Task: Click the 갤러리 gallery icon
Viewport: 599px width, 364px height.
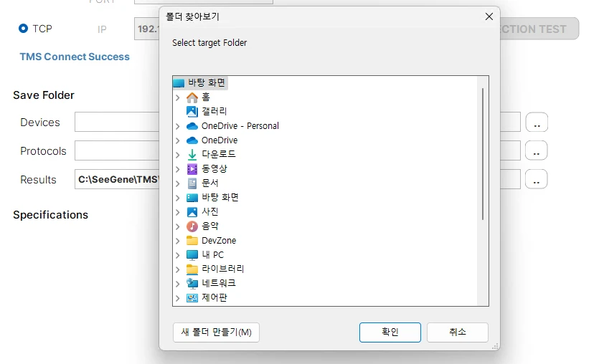Action: point(192,111)
